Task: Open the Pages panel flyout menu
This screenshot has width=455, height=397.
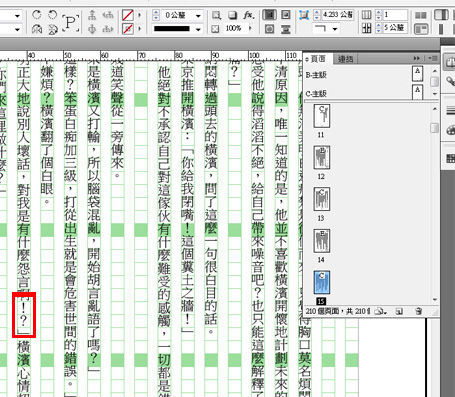Action: click(x=434, y=58)
